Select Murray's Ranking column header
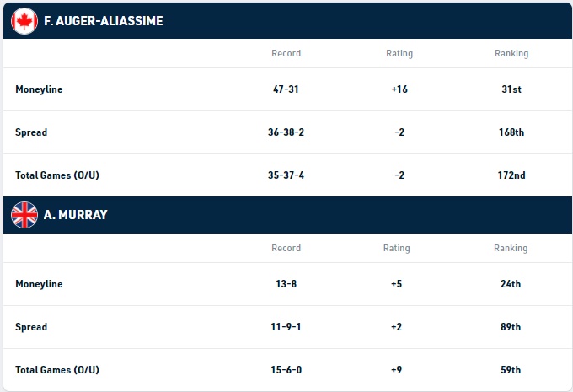The image size is (573, 392). [511, 249]
